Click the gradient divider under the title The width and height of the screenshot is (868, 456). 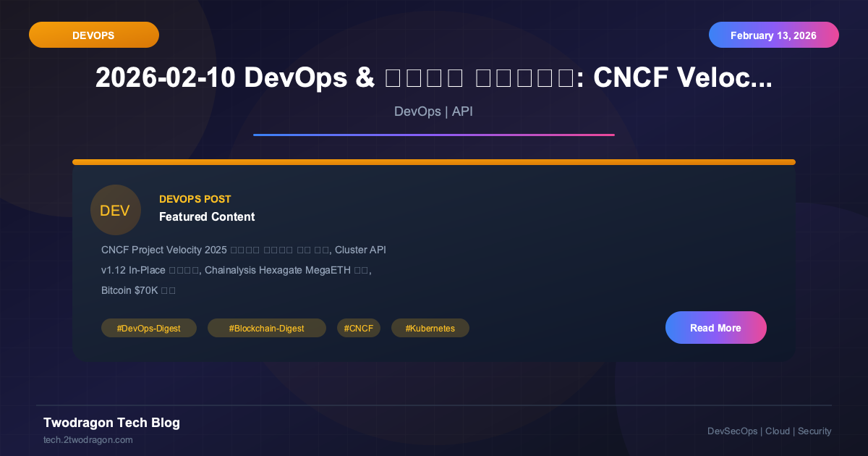click(434, 135)
